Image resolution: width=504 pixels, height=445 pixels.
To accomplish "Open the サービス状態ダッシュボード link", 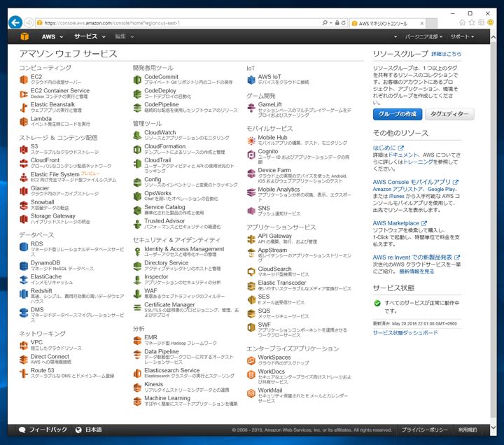I will (x=405, y=333).
